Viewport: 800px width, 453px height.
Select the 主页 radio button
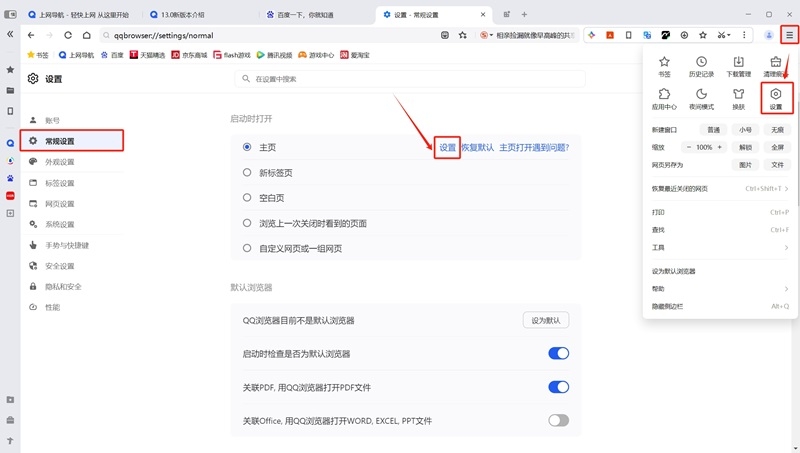[x=247, y=147]
